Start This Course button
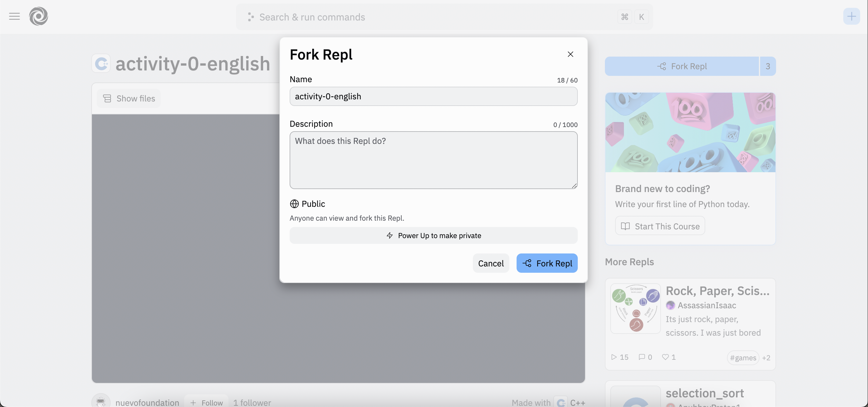This screenshot has width=868, height=407. click(x=660, y=226)
